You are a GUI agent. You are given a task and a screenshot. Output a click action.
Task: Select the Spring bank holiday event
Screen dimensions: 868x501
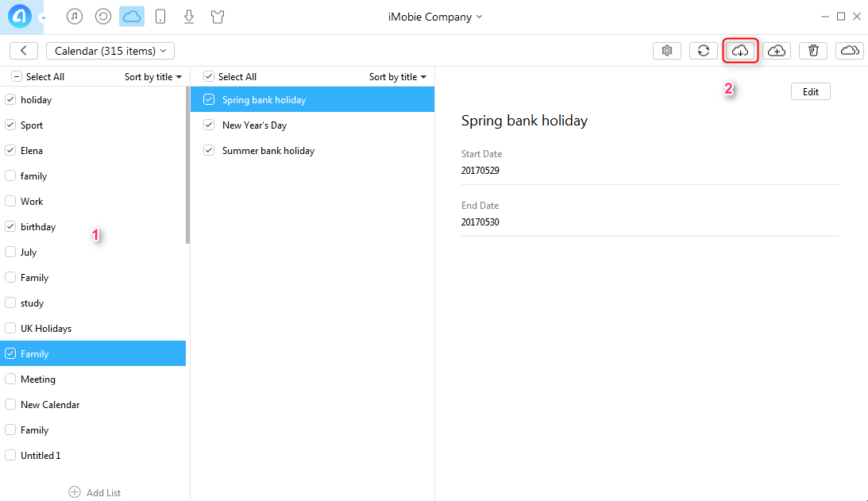click(312, 100)
